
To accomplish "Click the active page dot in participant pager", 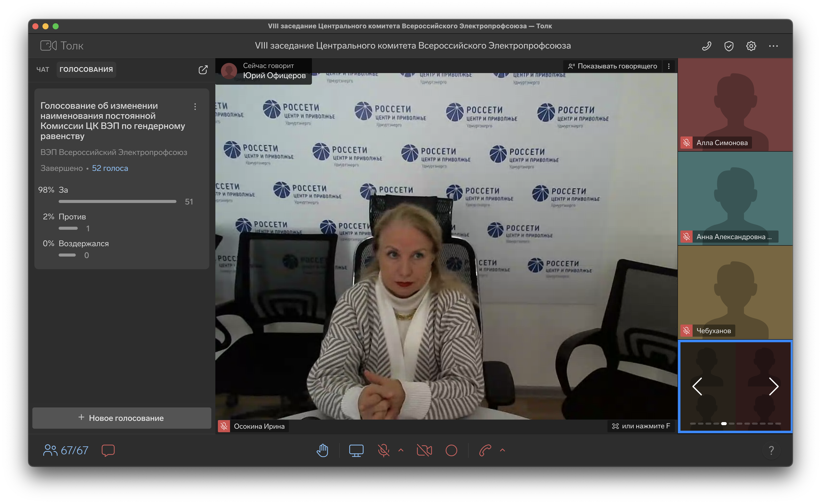I will (724, 423).
